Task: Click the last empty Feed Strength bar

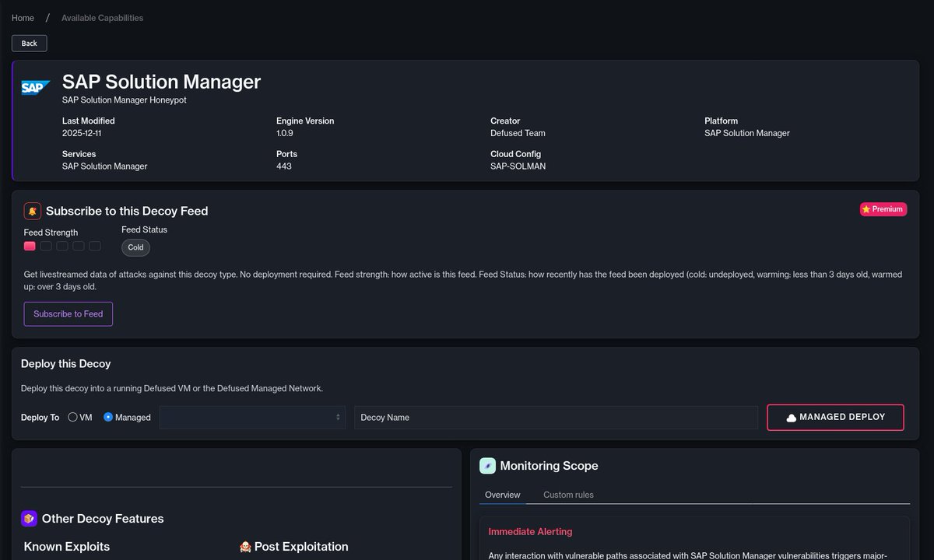Action: pos(95,246)
